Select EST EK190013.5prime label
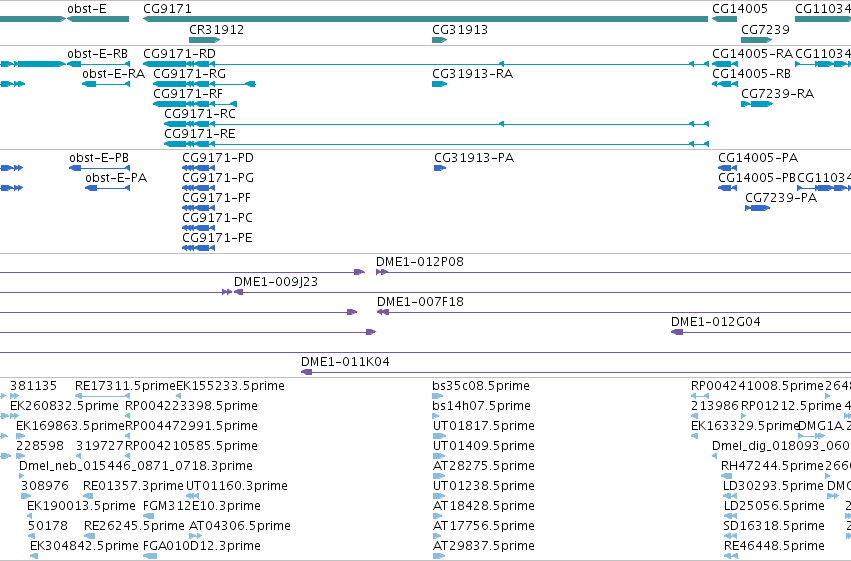The height and width of the screenshot is (561, 851). 81,507
